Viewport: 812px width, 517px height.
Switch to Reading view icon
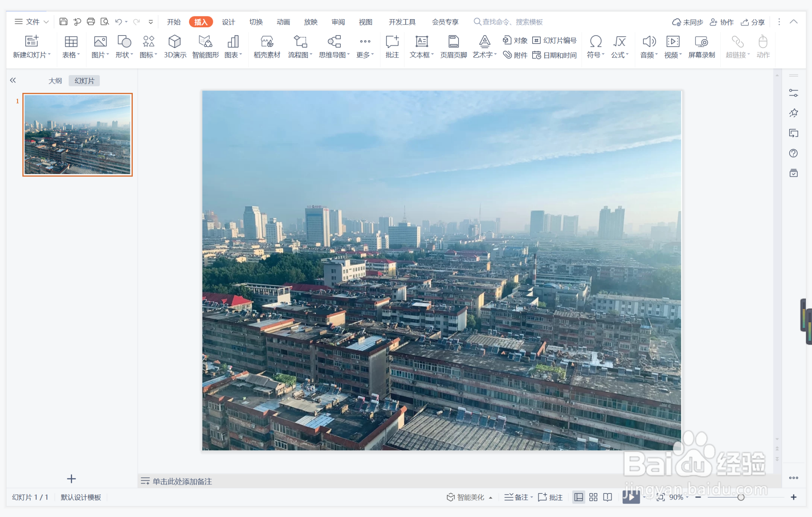coord(608,497)
